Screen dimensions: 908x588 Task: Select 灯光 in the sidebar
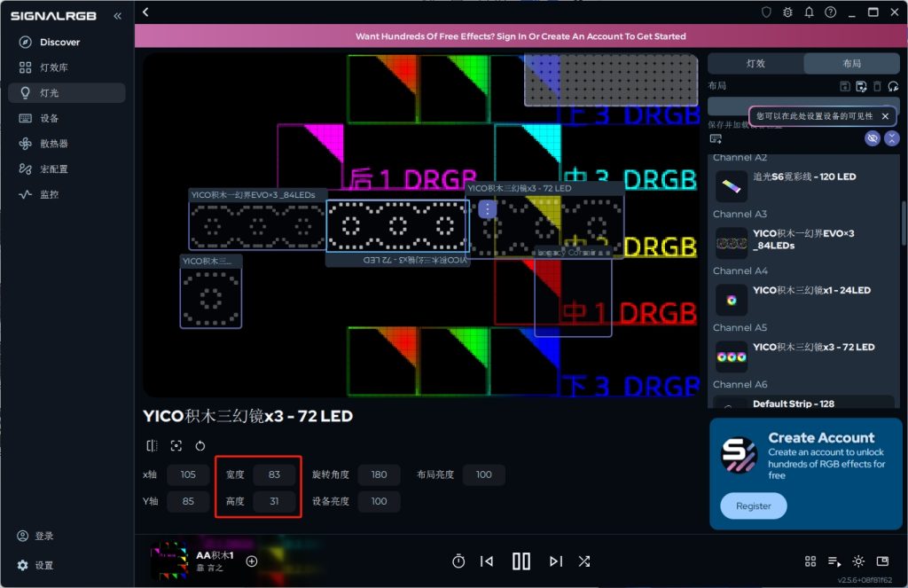coord(67,93)
